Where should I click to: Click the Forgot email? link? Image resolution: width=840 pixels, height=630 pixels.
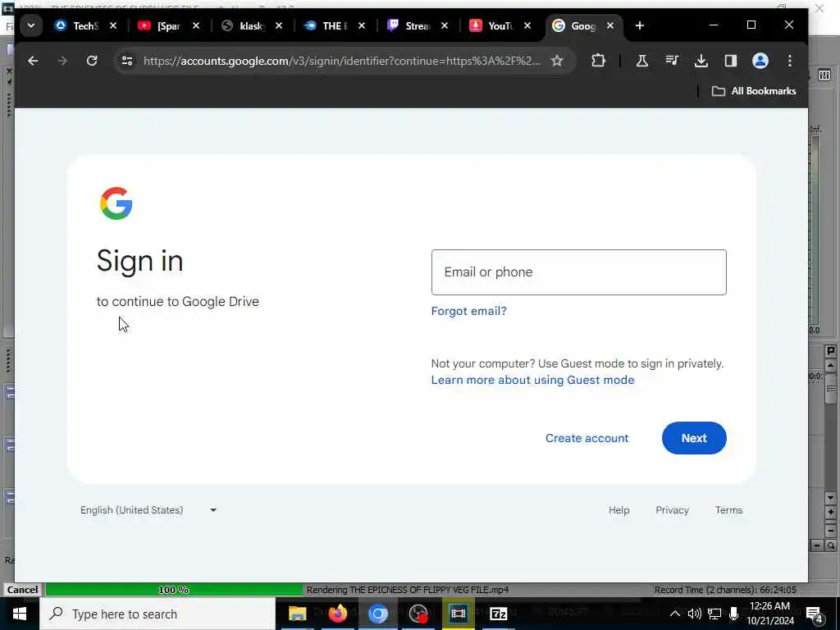pos(468,311)
